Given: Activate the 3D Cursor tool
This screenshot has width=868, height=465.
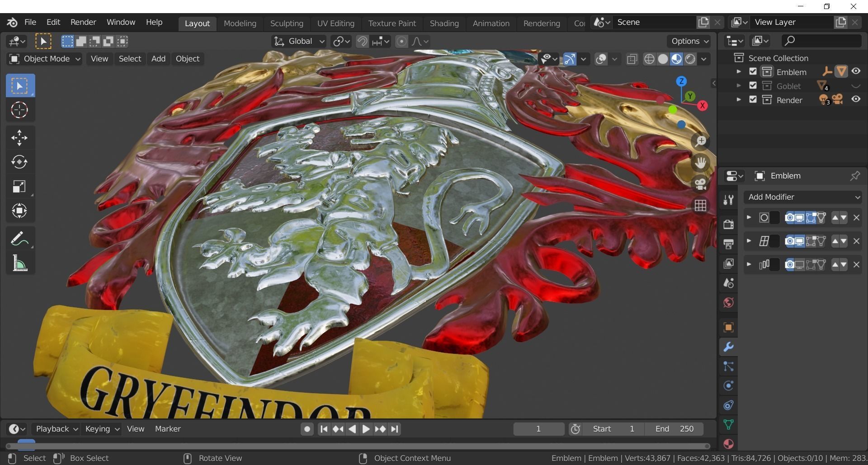Looking at the screenshot, I should (x=19, y=110).
